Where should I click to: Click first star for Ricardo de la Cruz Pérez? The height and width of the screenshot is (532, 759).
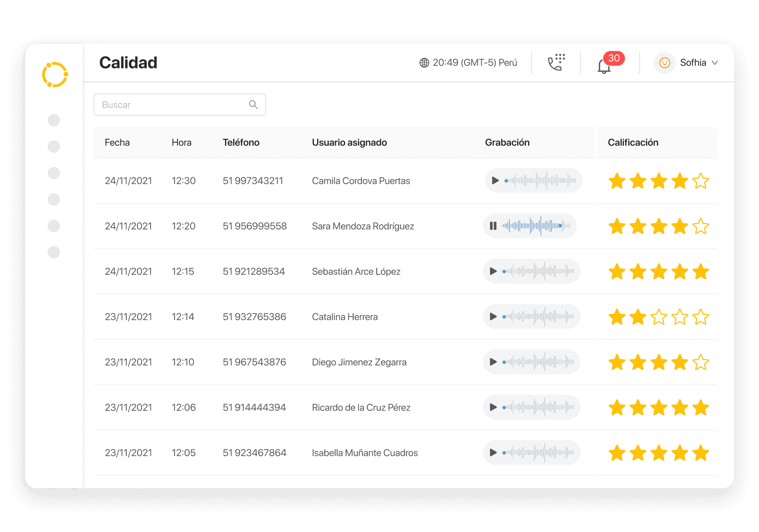coord(617,407)
